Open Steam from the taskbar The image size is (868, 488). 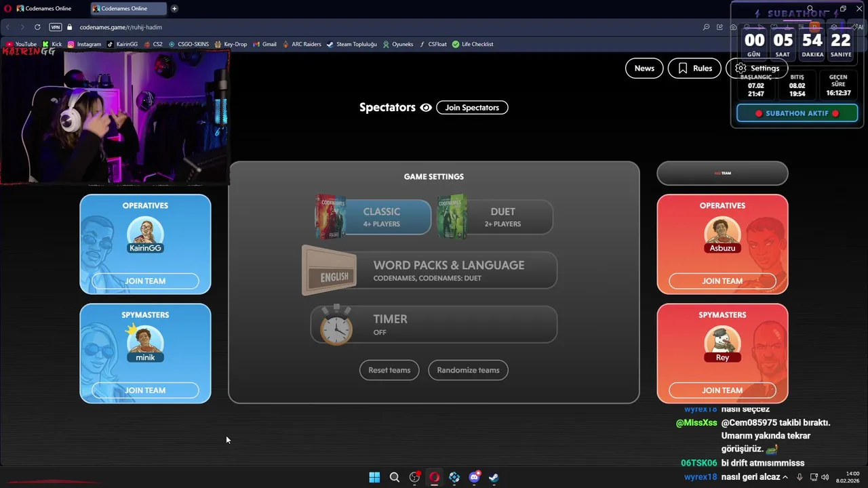494,477
